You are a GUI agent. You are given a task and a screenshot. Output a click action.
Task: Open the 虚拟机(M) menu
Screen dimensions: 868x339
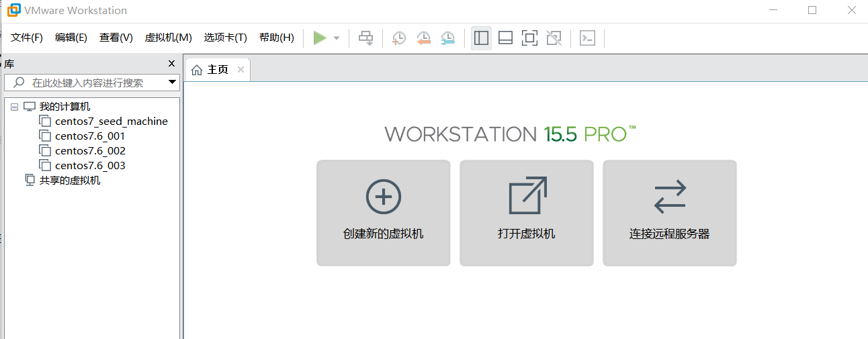click(x=169, y=38)
